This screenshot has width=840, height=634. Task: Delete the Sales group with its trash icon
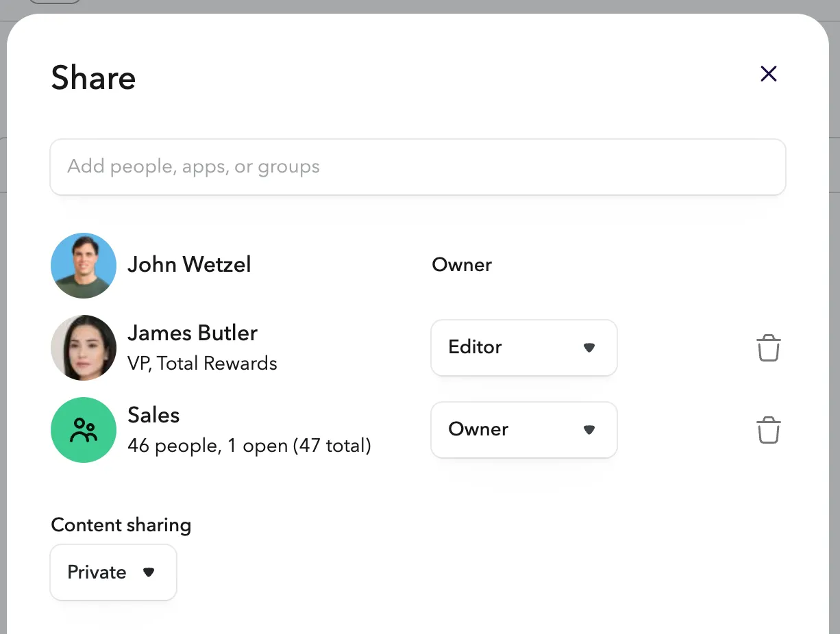769,430
